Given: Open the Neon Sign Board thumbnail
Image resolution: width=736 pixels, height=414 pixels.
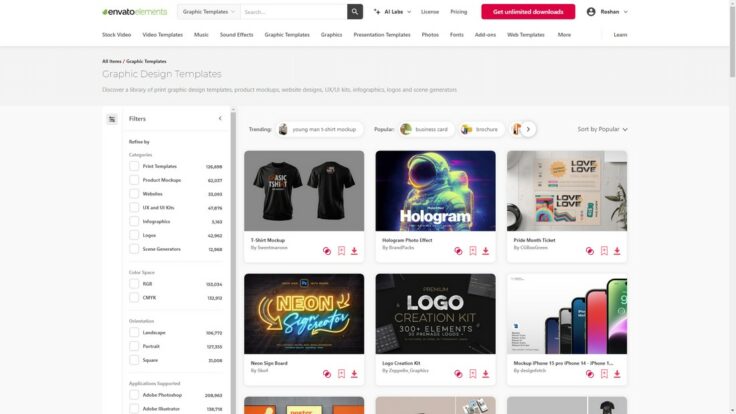Looking at the screenshot, I should 304,314.
